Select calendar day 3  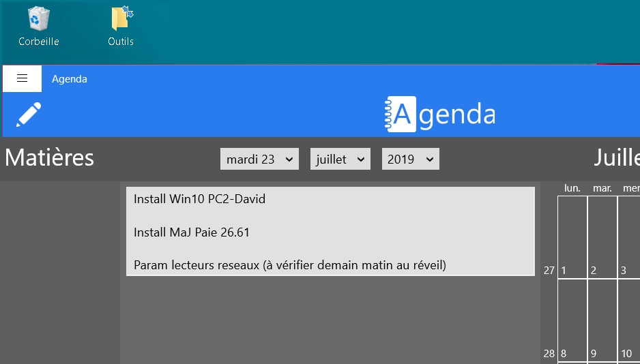tap(629, 237)
